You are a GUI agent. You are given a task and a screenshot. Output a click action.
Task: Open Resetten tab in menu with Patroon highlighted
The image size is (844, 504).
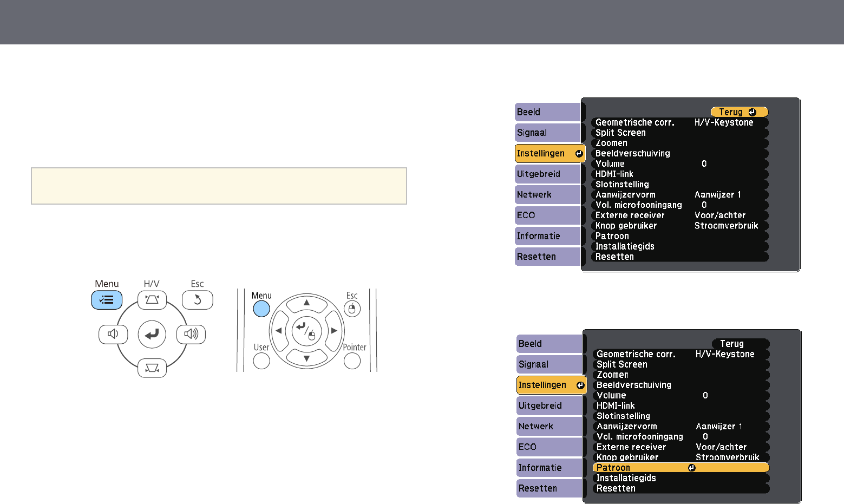[549, 488]
